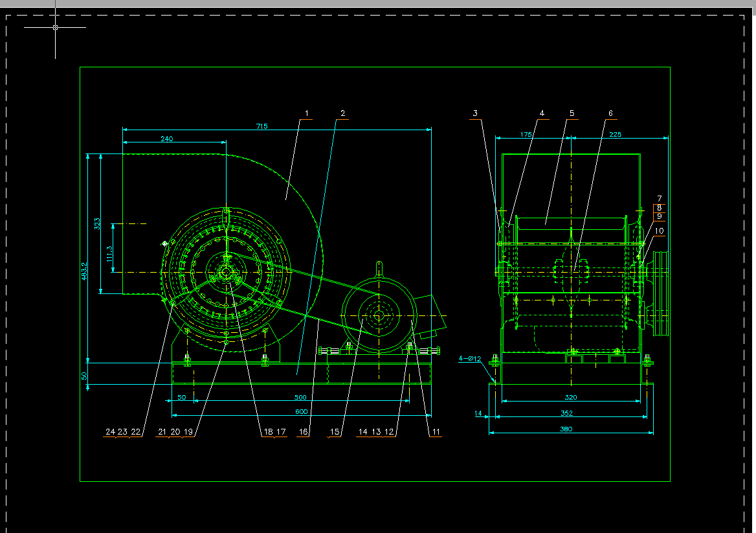The width and height of the screenshot is (756, 533).
Task: Click part callout number 15
Action: tap(335, 432)
